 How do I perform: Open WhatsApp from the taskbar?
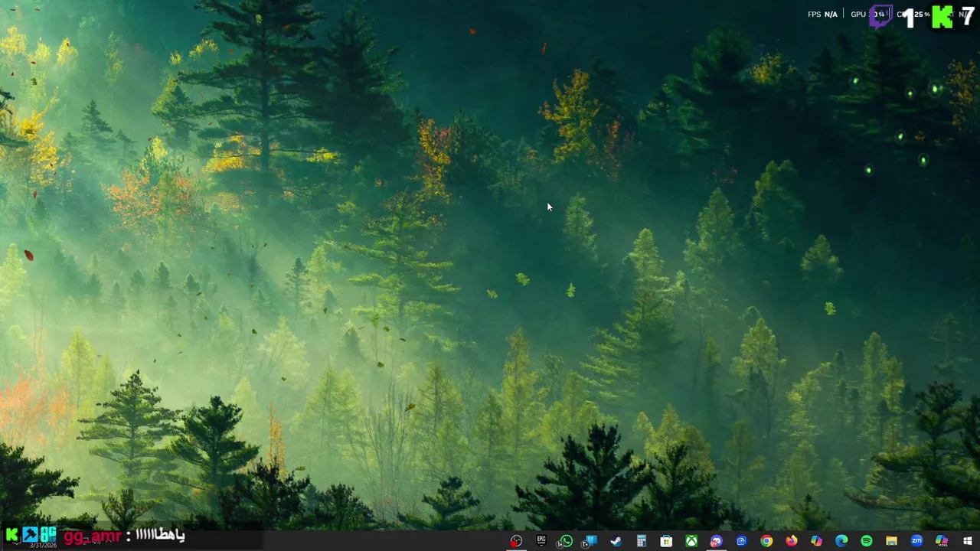point(566,541)
